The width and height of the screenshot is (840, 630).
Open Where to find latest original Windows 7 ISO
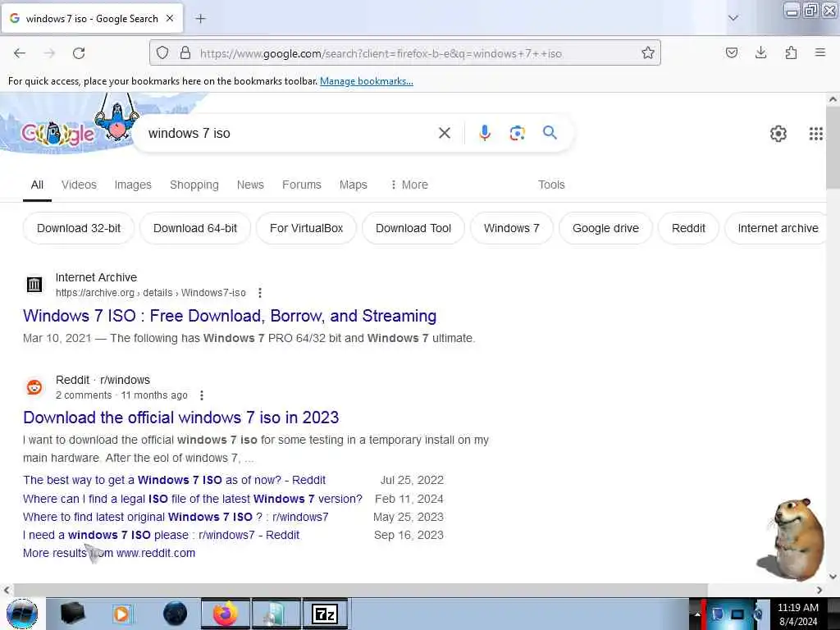[x=176, y=517]
